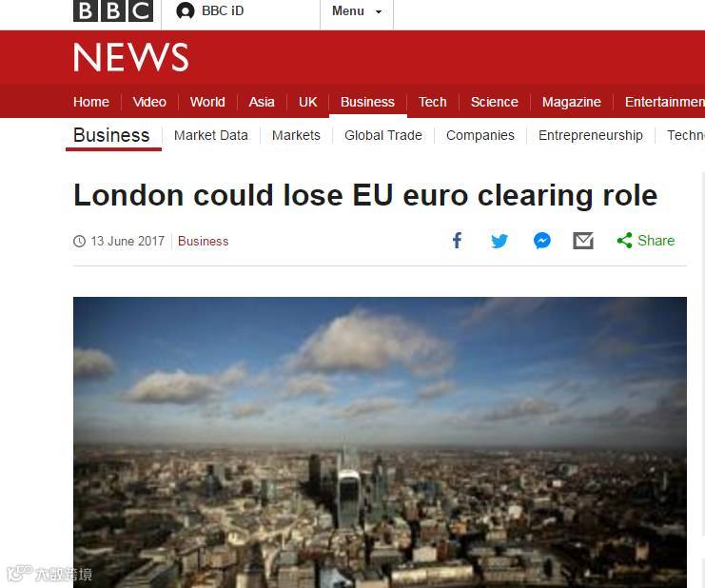Click the BBC logo blocks
This screenshot has height=588, width=705.
113,10
